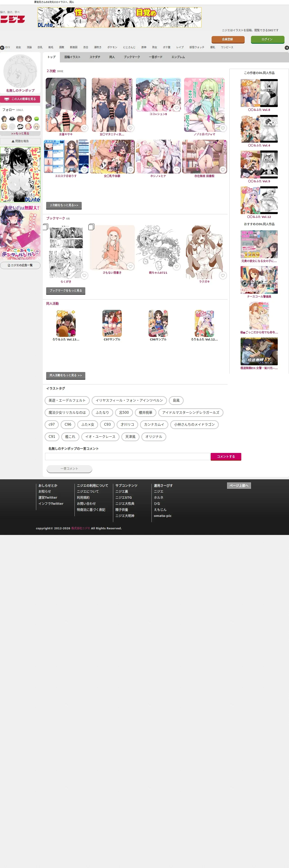
Task: Click the 問題を報告 report button
Action: 20,142
